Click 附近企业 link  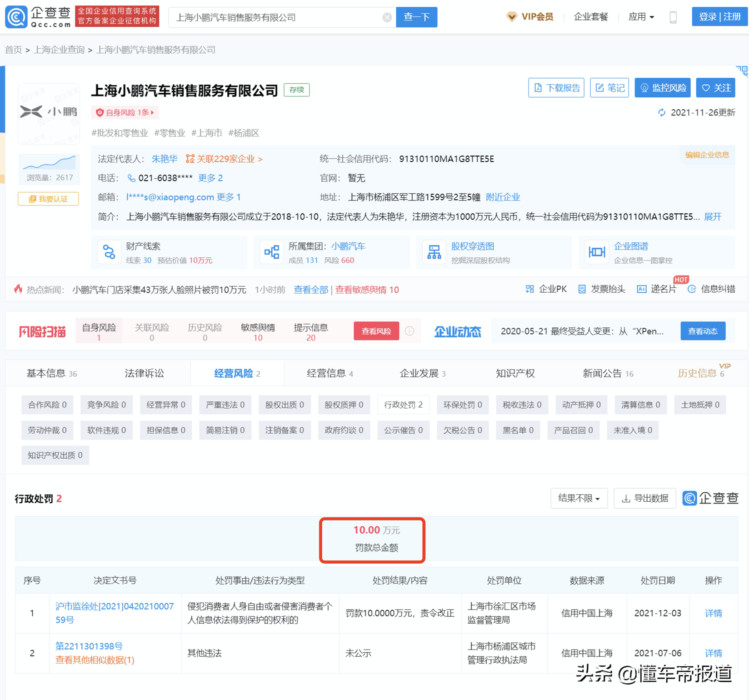503,197
